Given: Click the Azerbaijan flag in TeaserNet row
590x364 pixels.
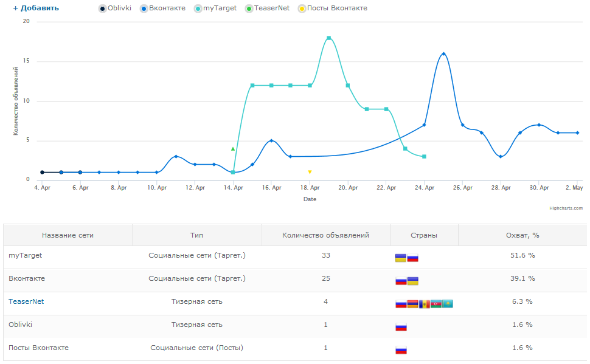Looking at the screenshot, I should coord(436,304).
